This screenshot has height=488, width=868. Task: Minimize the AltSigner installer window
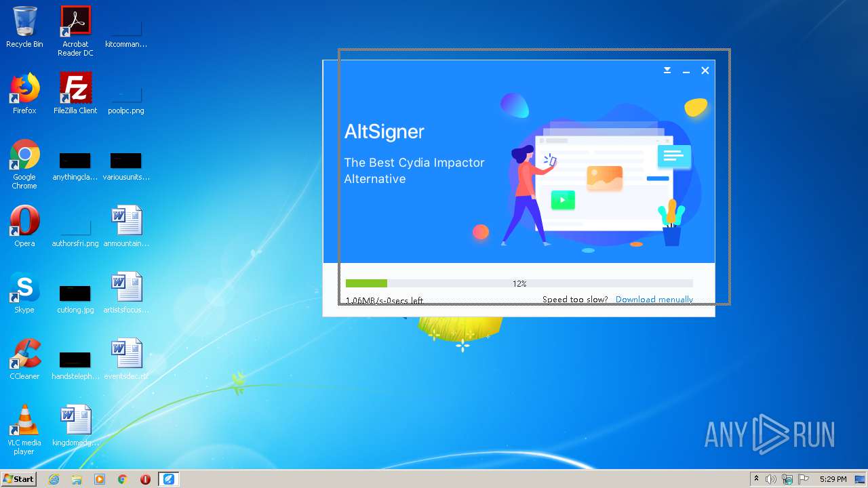[x=686, y=70]
